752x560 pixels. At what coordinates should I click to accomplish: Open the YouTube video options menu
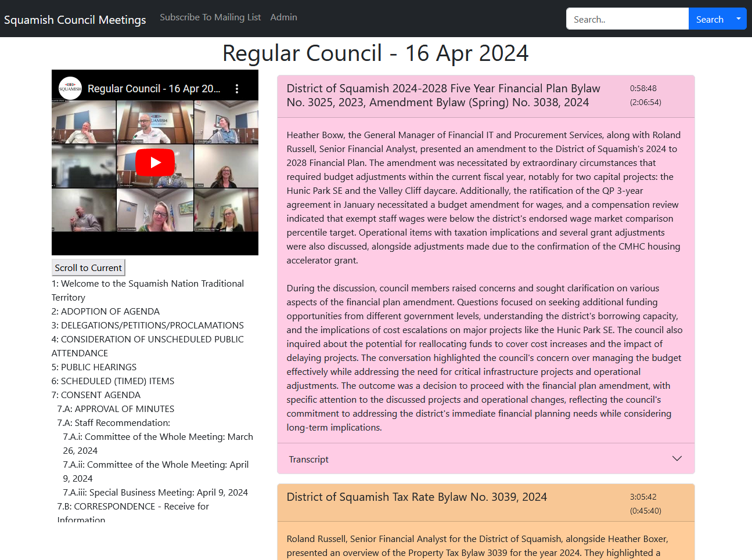(x=237, y=89)
